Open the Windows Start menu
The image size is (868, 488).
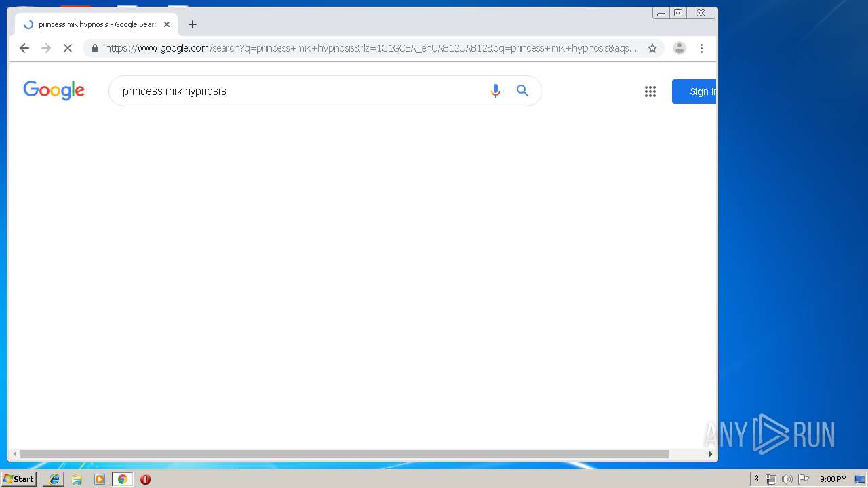point(18,479)
